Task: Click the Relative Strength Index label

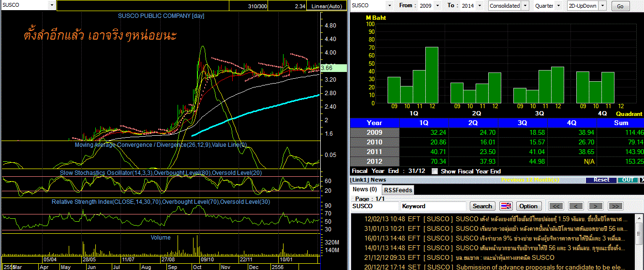Action: tap(161, 201)
